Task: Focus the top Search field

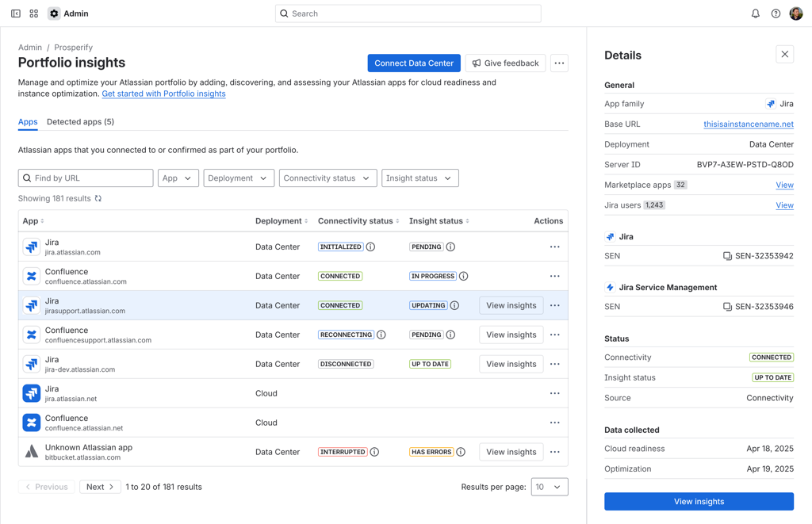Action: (408, 13)
